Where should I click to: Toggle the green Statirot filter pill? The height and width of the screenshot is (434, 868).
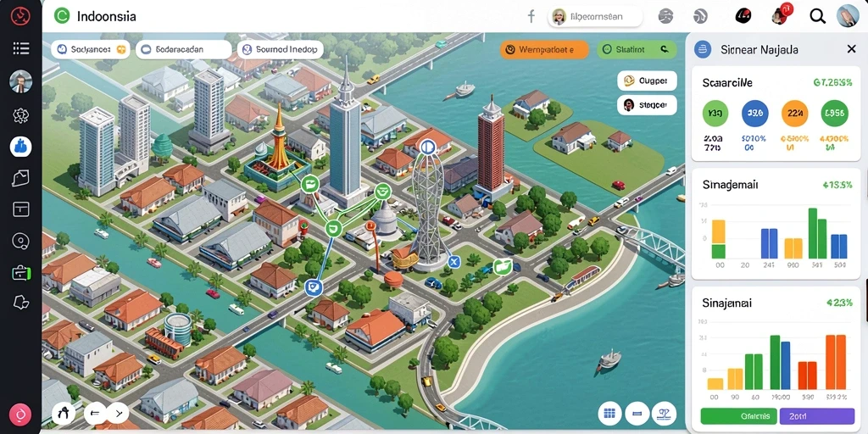coord(637,49)
